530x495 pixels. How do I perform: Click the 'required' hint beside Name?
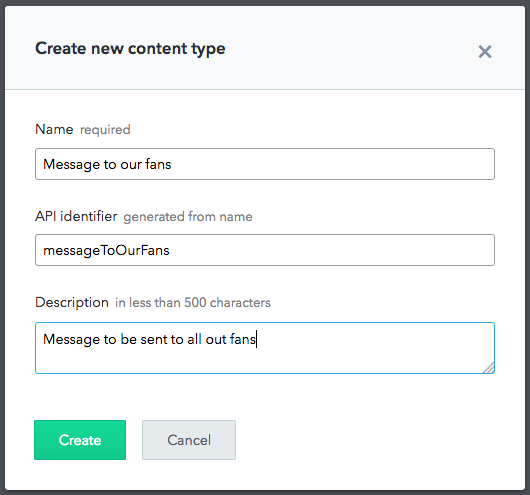[105, 130]
